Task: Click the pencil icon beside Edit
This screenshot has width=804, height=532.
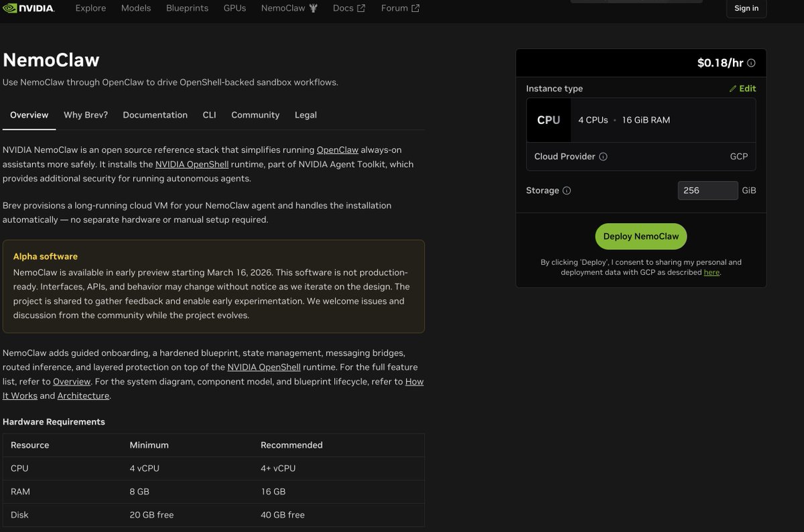Action: 733,88
